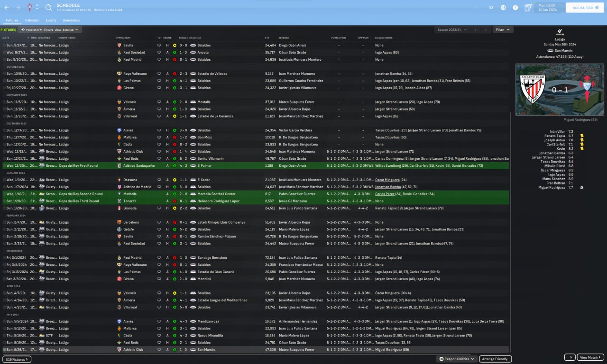Select the circle marker on the Barcelona row
Image resolution: width=607 pixels, height=364 pixels.
point(5,222)
